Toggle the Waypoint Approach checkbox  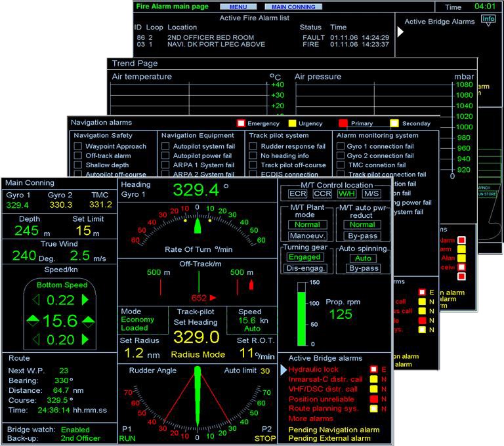point(78,146)
